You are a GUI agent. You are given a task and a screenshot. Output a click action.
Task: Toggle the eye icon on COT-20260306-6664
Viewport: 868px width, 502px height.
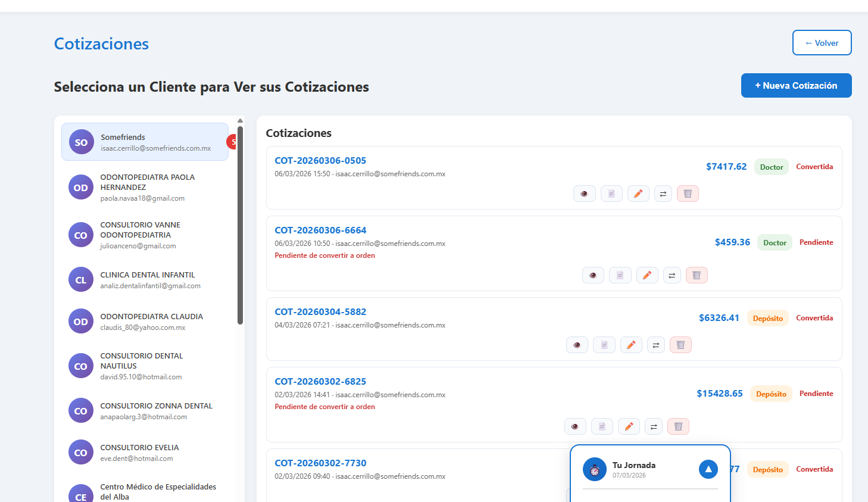click(x=593, y=275)
